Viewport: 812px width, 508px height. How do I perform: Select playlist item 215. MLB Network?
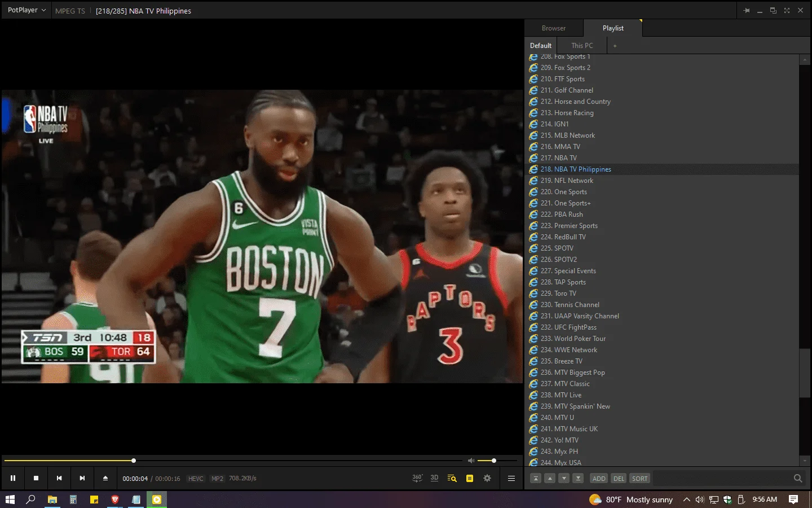663,135
